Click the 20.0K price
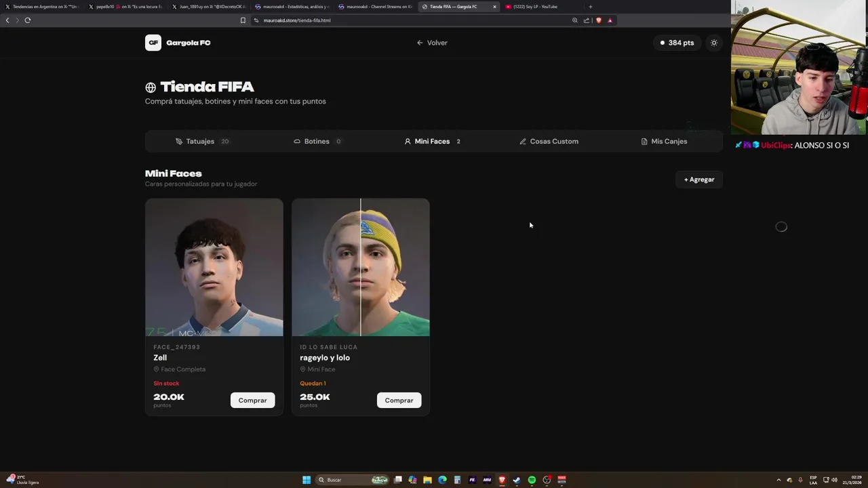 [169, 397]
